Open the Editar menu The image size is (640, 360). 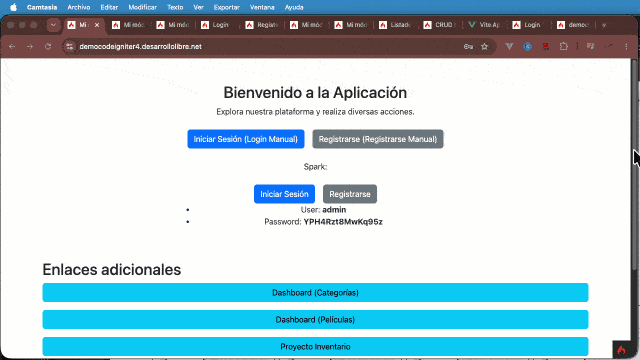(x=109, y=7)
